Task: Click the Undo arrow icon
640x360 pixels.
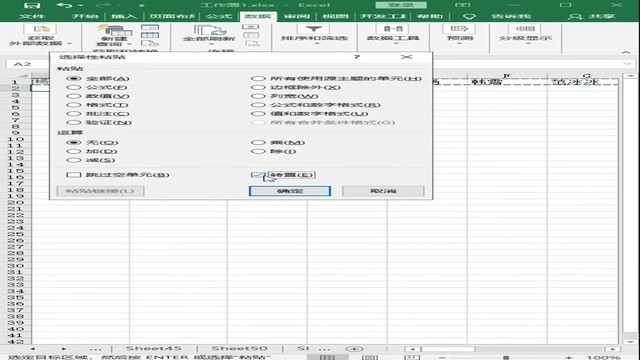Action: [x=64, y=5]
